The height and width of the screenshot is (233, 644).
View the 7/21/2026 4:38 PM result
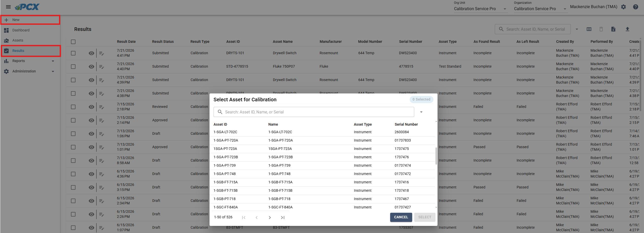tap(91, 93)
